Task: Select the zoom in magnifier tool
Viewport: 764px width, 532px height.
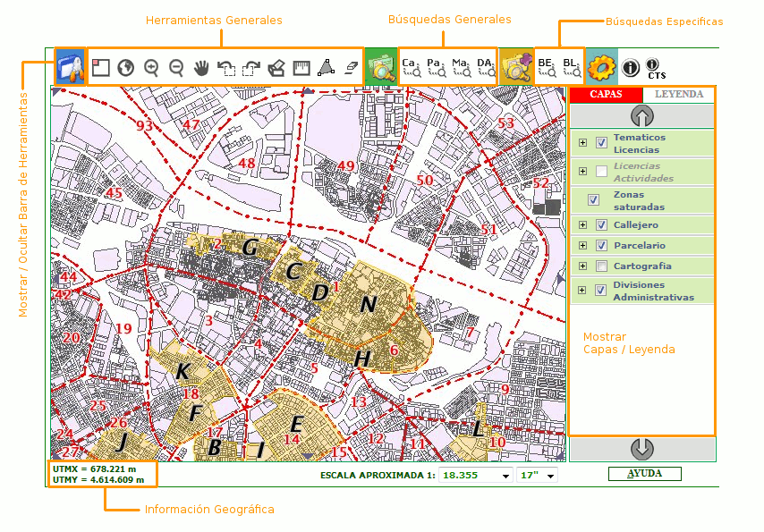Action: point(151,67)
